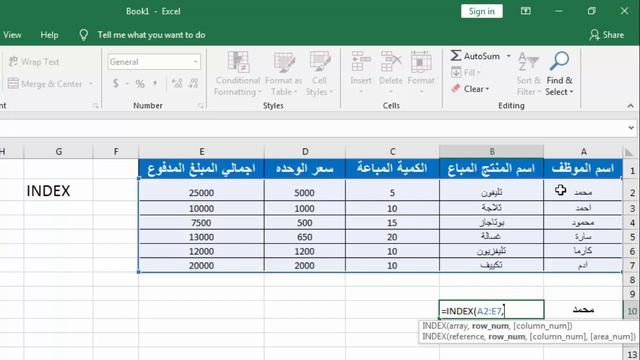
Task: Click the Sign in button
Action: [482, 11]
